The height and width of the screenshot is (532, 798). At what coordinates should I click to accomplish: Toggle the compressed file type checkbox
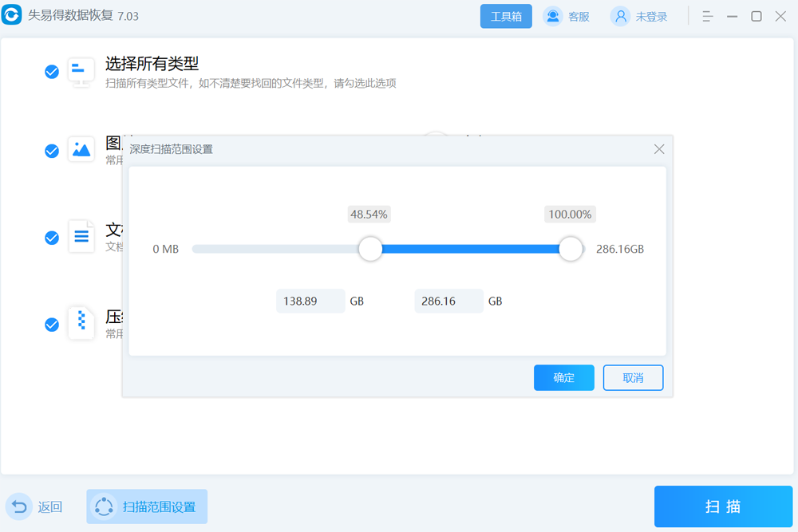click(x=52, y=325)
